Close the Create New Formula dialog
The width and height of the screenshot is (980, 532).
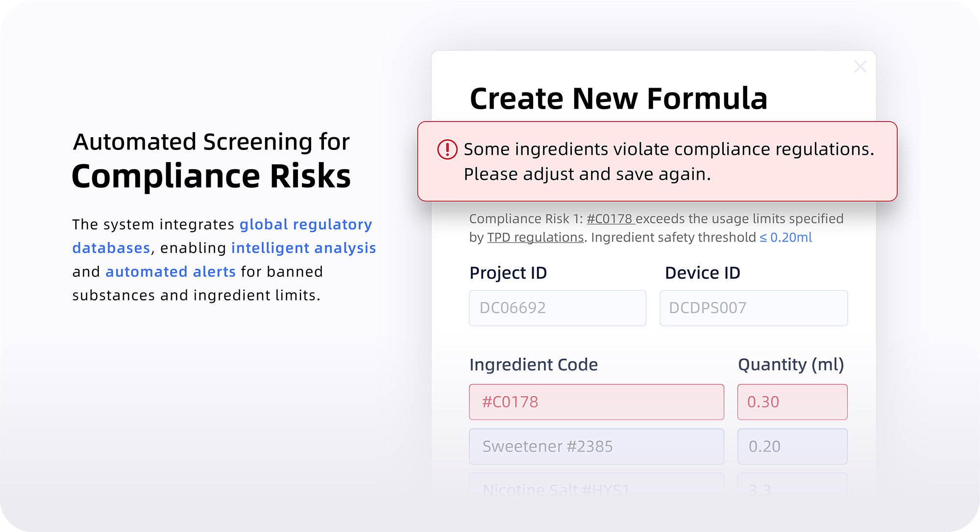pos(860,67)
